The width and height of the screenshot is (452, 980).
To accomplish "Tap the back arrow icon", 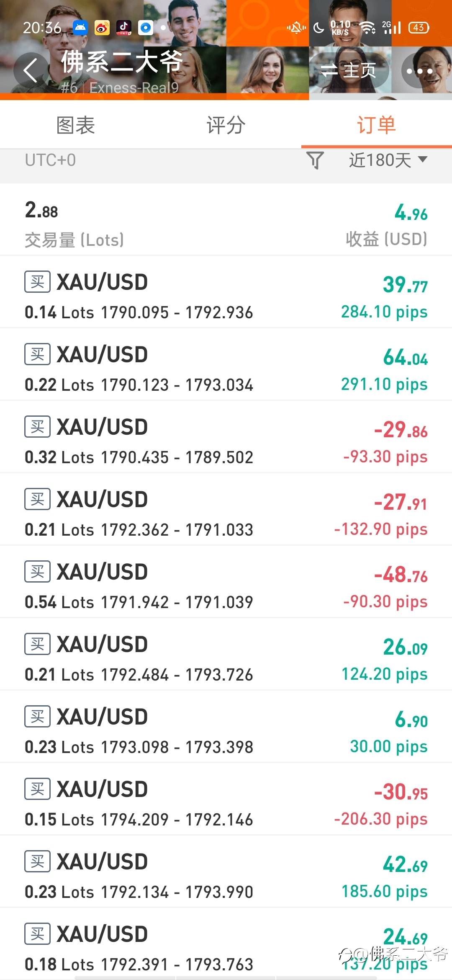I will coord(30,70).
